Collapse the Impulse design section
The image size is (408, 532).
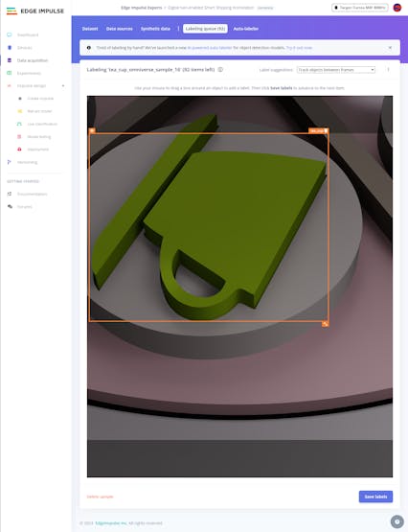(63, 86)
